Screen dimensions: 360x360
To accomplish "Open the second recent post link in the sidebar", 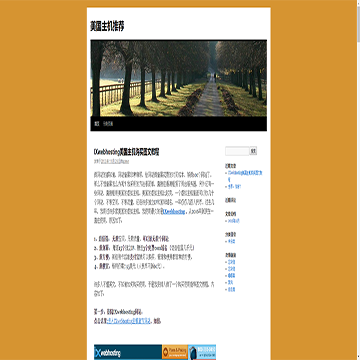I will pos(234,187).
